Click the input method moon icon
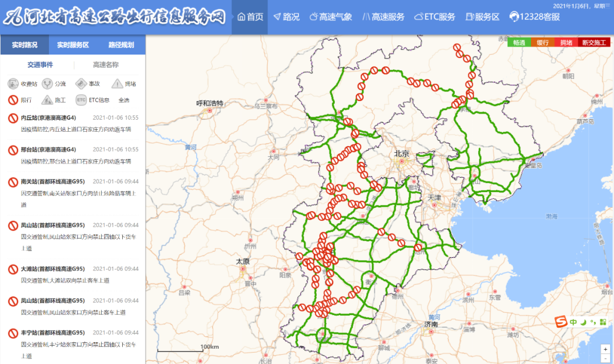The width and height of the screenshot is (614, 364). 583,322
